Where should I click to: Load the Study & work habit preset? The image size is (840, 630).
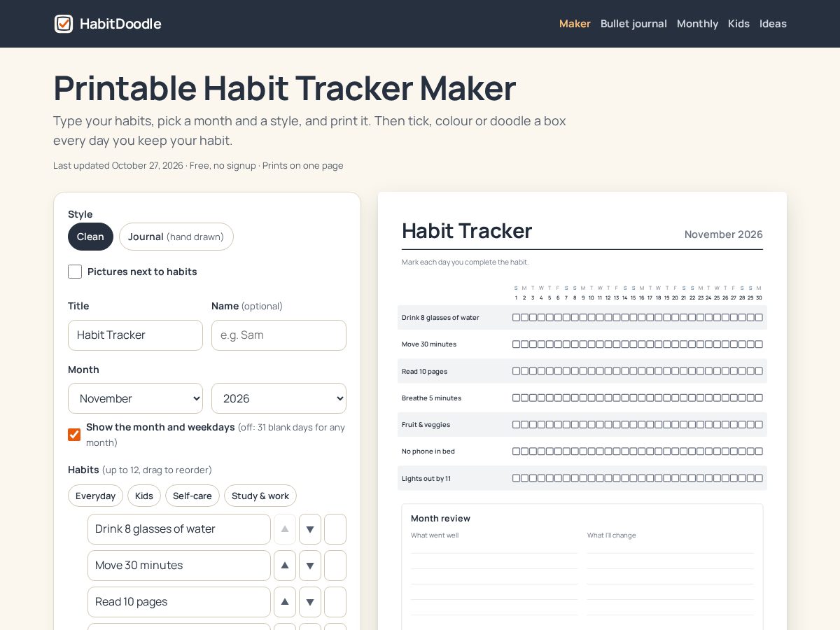(x=260, y=496)
